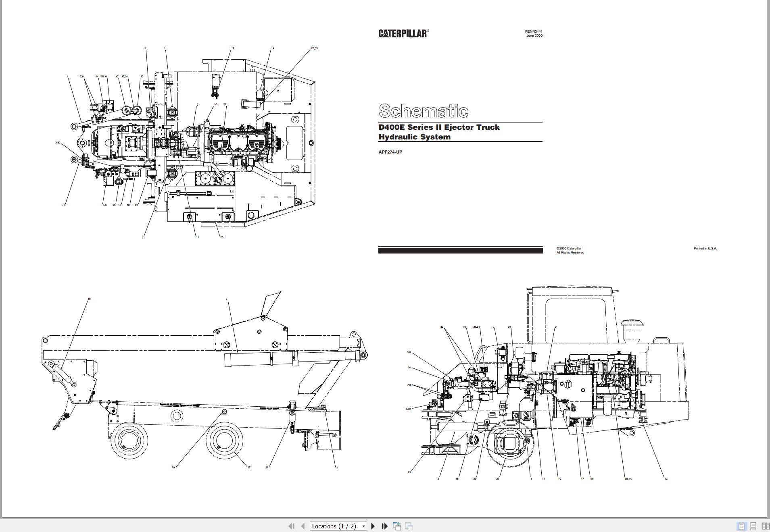Screen dimensions: 770x532
Task: Click the CATERPILLAR logo
Action: coord(403,33)
